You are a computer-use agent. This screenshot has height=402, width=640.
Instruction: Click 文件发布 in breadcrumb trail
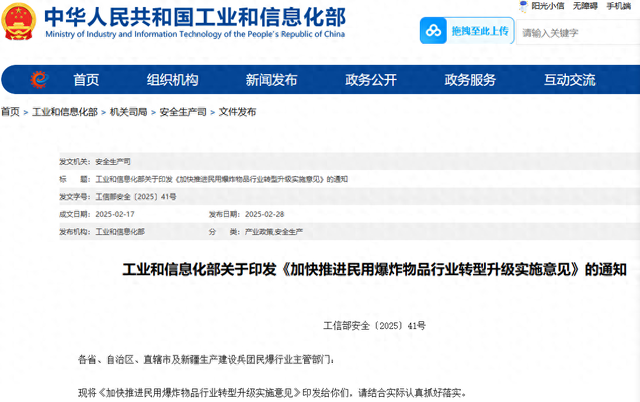[238, 113]
